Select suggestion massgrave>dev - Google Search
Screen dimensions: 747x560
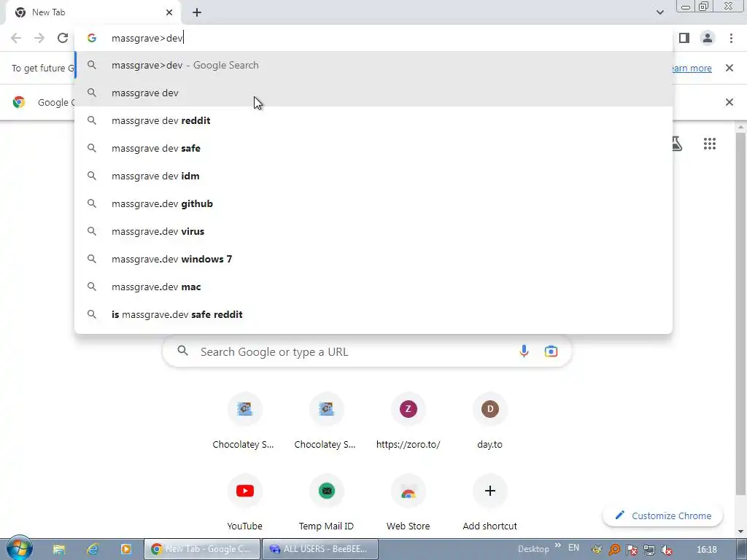[373, 65]
